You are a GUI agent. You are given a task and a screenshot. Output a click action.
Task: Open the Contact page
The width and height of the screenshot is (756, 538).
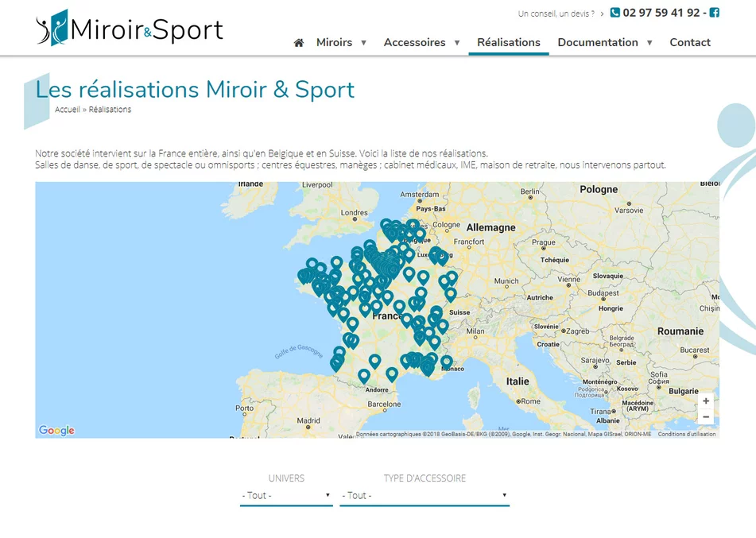[x=689, y=43]
